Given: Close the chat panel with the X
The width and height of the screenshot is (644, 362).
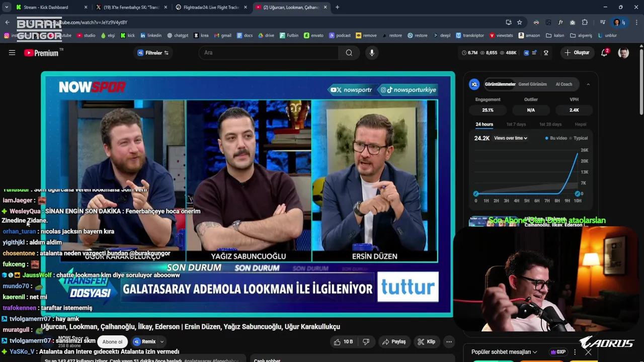Looking at the screenshot, I should (x=588, y=352).
